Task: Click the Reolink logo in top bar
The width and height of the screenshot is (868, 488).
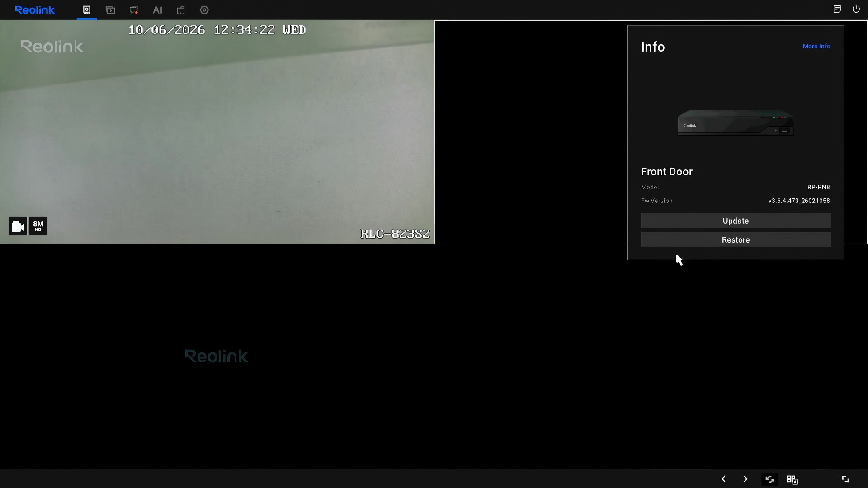Action: (x=35, y=10)
